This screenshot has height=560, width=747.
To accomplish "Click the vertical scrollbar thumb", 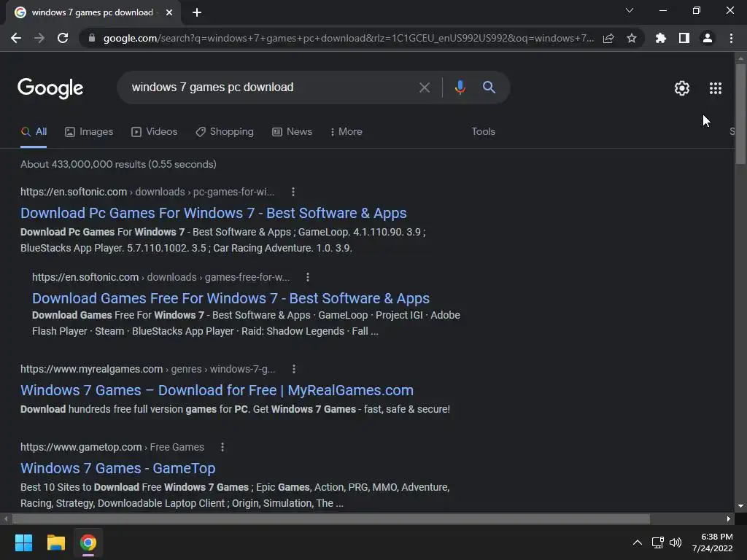I will pos(740,114).
